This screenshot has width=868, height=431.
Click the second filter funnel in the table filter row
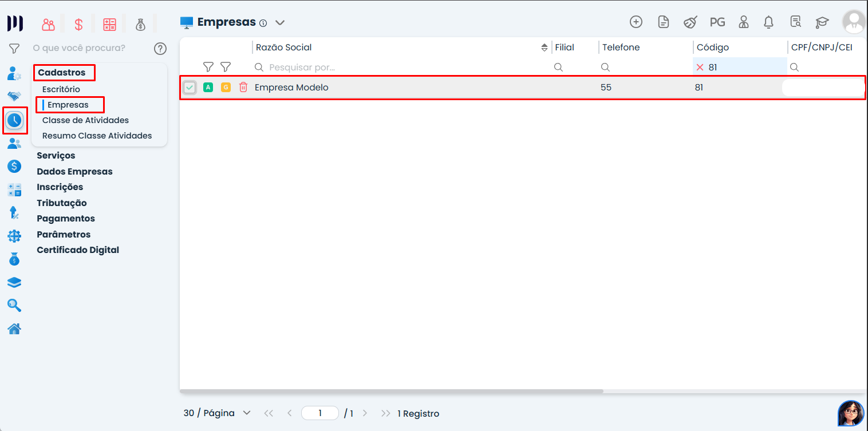tap(226, 67)
